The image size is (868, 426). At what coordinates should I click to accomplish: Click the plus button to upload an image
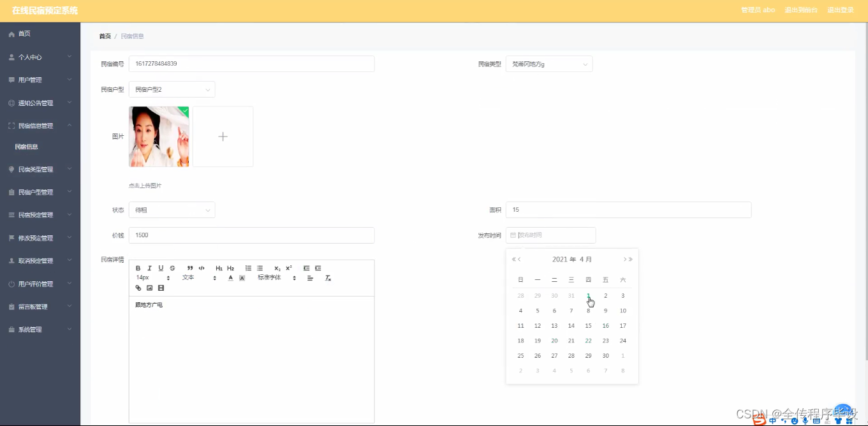tap(223, 136)
